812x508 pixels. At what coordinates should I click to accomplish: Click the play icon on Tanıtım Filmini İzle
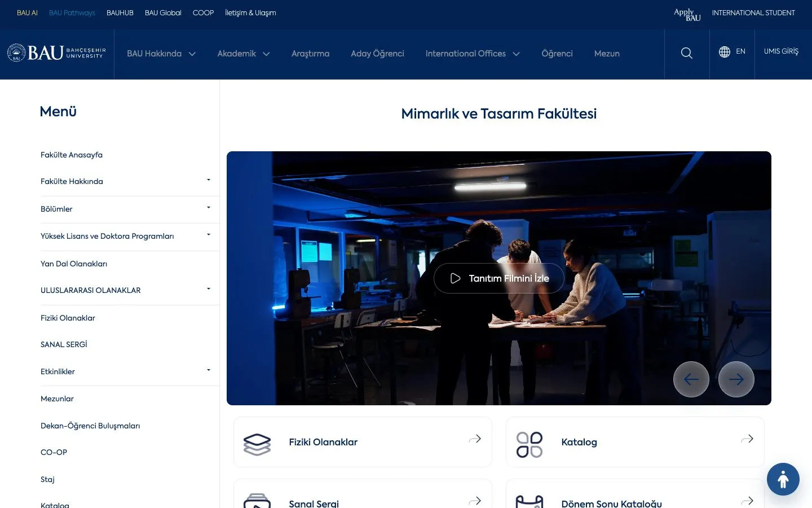tap(455, 278)
